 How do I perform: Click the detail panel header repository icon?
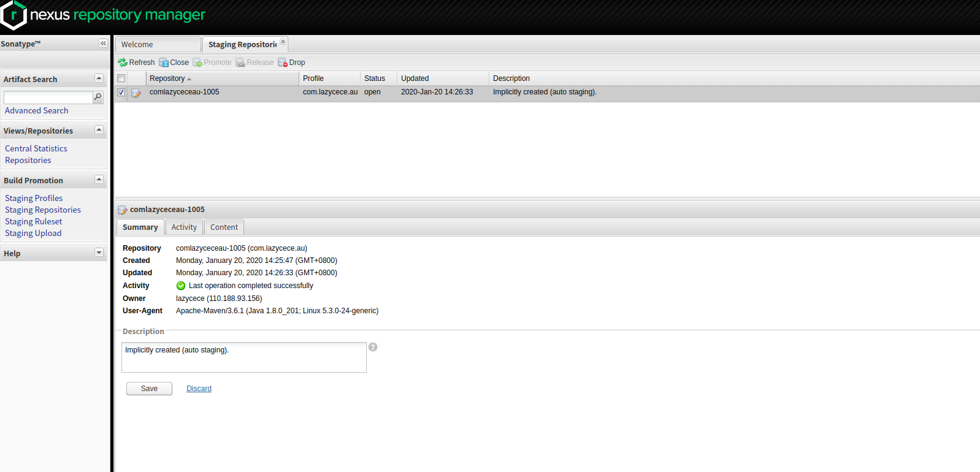[122, 210]
